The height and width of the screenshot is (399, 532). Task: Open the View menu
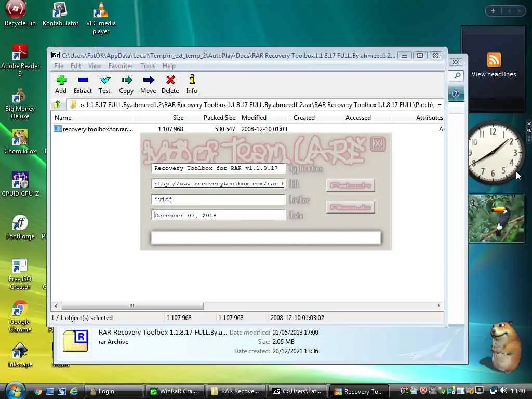(x=95, y=66)
